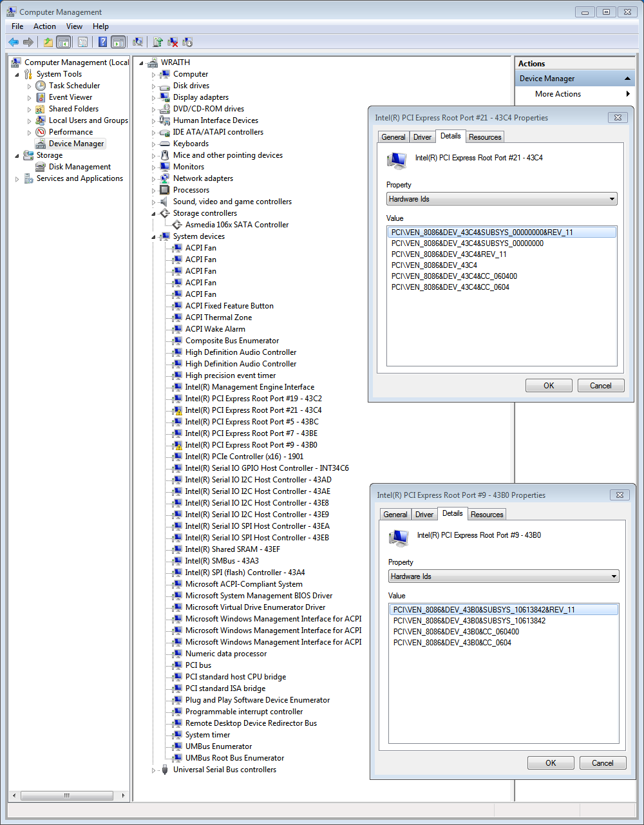
Task: Select Storage node in left tree
Action: [x=50, y=155]
